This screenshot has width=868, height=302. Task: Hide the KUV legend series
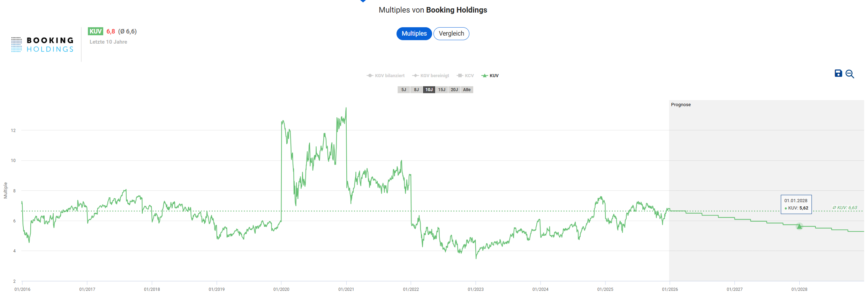490,76
